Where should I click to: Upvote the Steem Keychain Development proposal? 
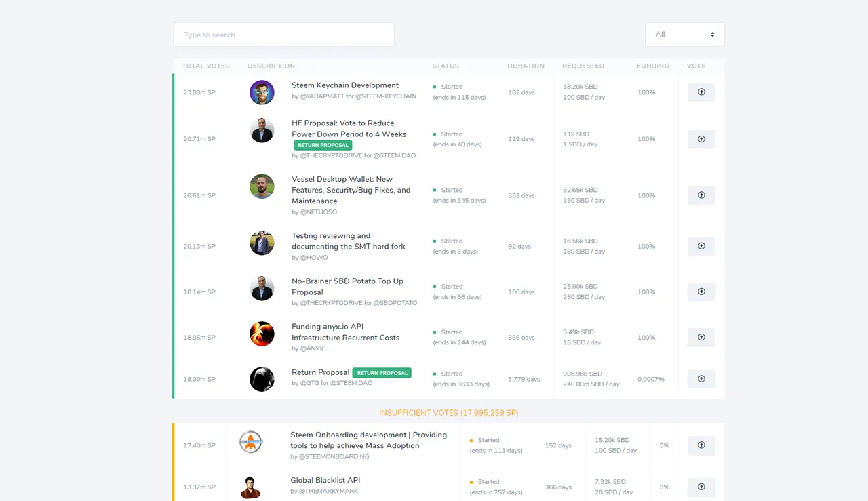tap(701, 92)
